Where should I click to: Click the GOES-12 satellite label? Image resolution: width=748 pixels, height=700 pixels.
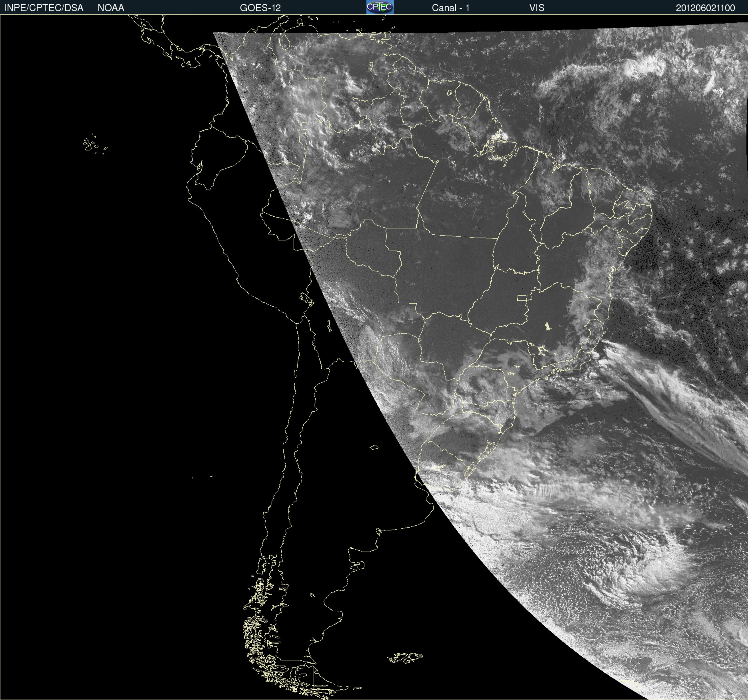point(260,8)
